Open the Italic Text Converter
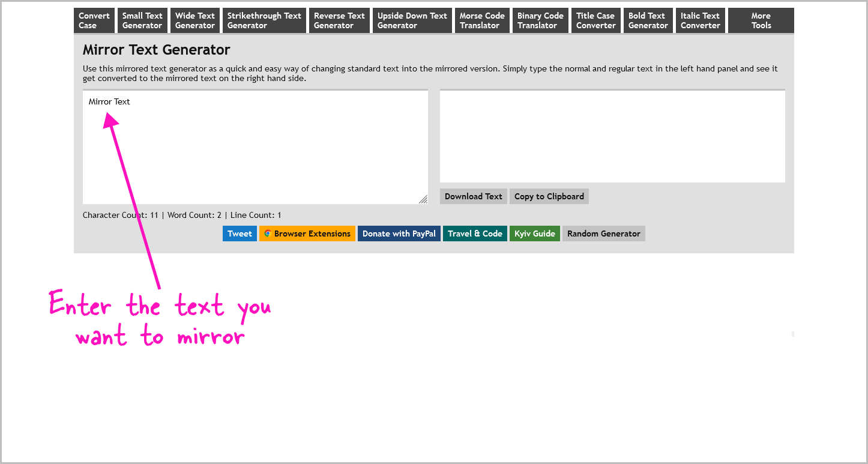The width and height of the screenshot is (868, 464). coord(700,20)
